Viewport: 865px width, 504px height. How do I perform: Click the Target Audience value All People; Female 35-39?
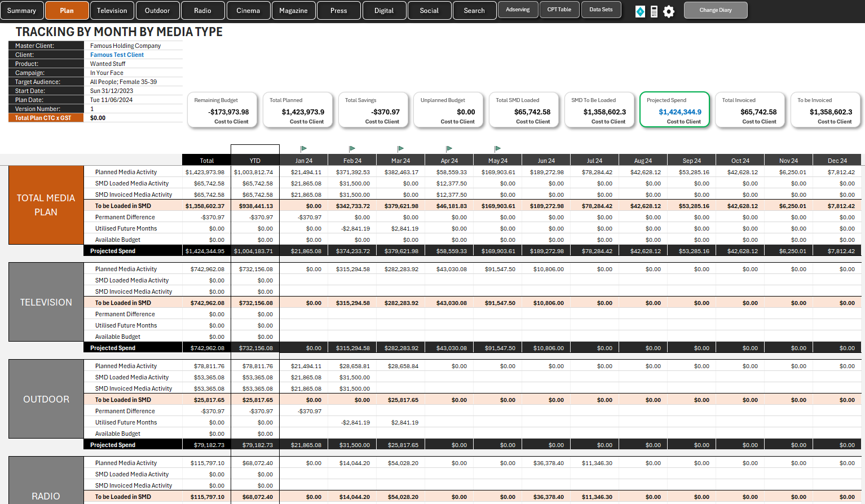[x=123, y=82]
